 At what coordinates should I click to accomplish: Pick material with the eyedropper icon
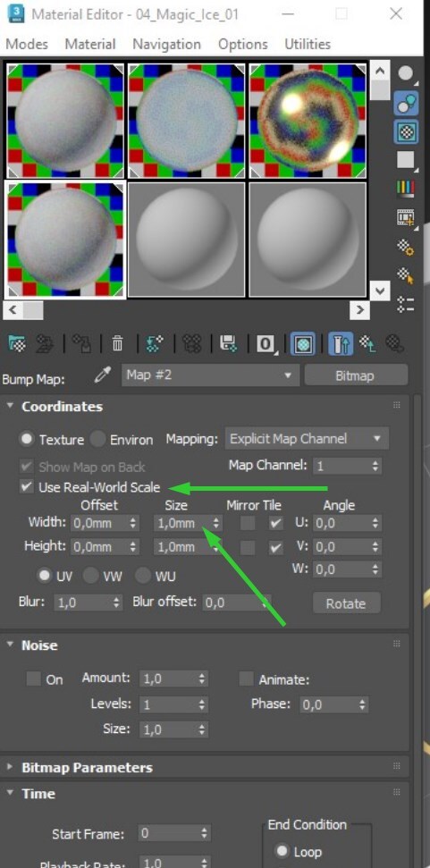click(102, 375)
